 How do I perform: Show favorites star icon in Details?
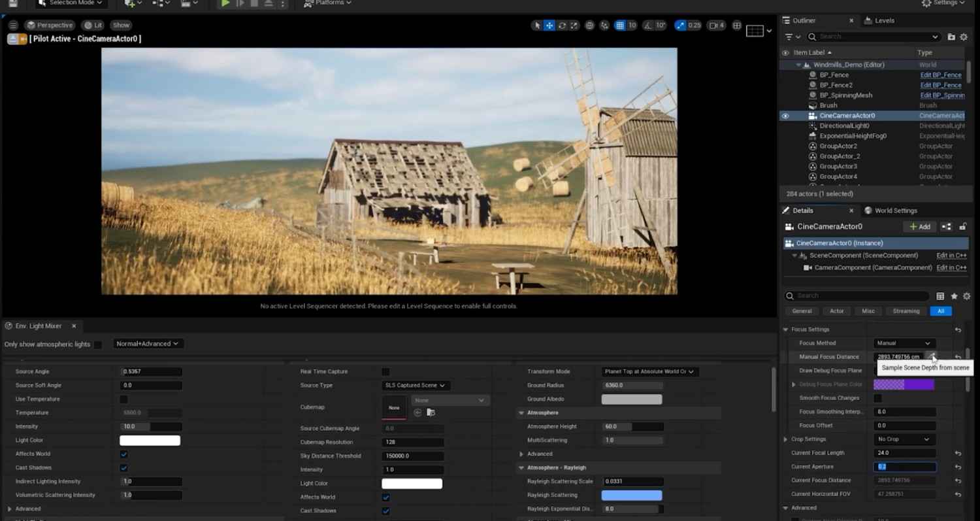[x=954, y=296]
